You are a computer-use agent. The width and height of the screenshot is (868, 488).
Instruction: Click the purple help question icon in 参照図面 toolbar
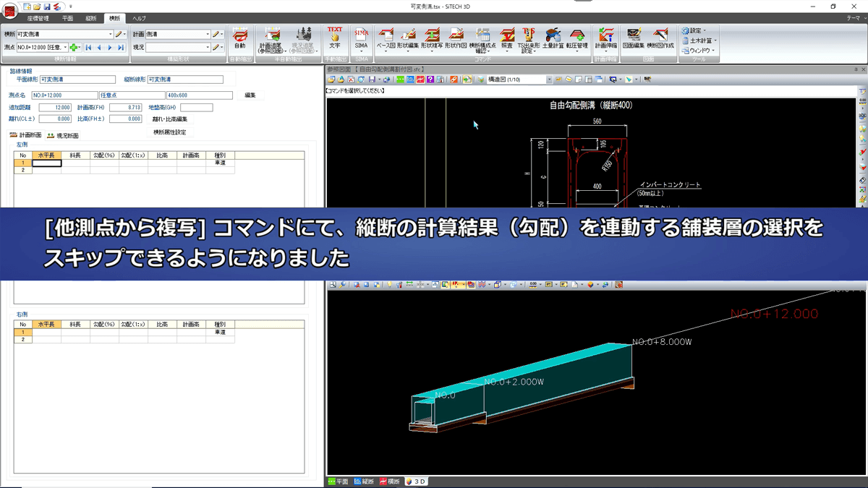click(430, 80)
